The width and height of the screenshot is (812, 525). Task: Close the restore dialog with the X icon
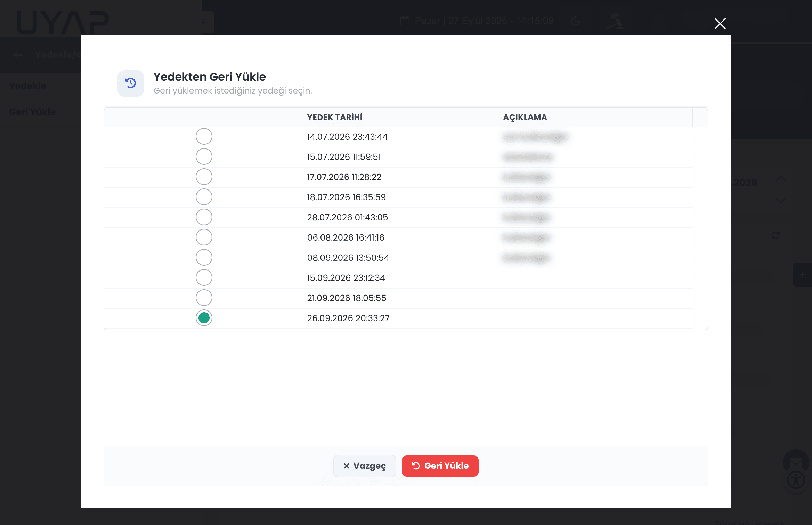(x=720, y=24)
